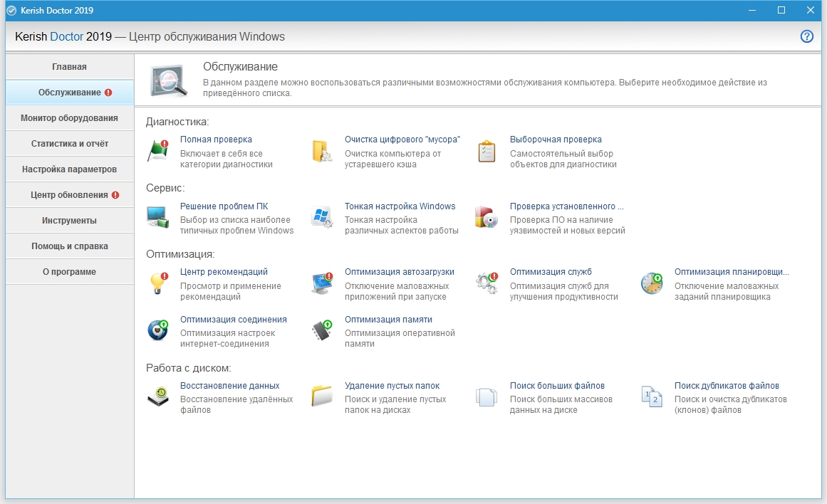Image resolution: width=827 pixels, height=504 pixels.
Task: Click the Очистка цифрового мусора folder icon
Action: (x=322, y=151)
